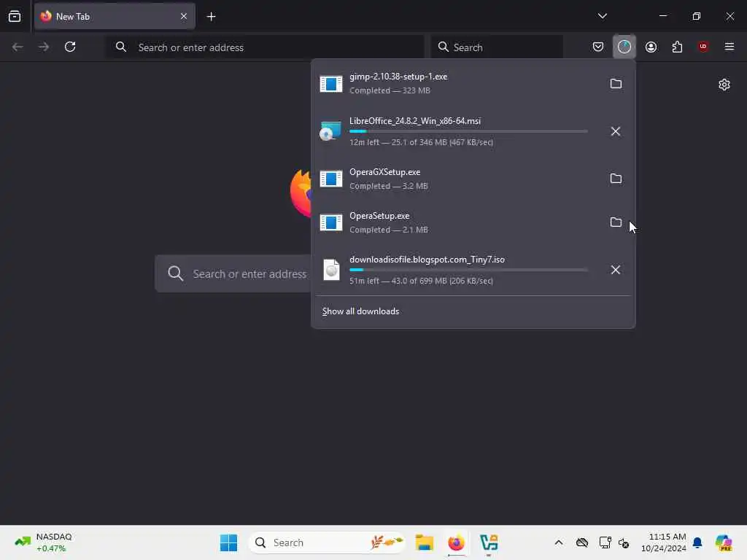Cancel the Tiny7.iso download
The width and height of the screenshot is (747, 560).
616,270
